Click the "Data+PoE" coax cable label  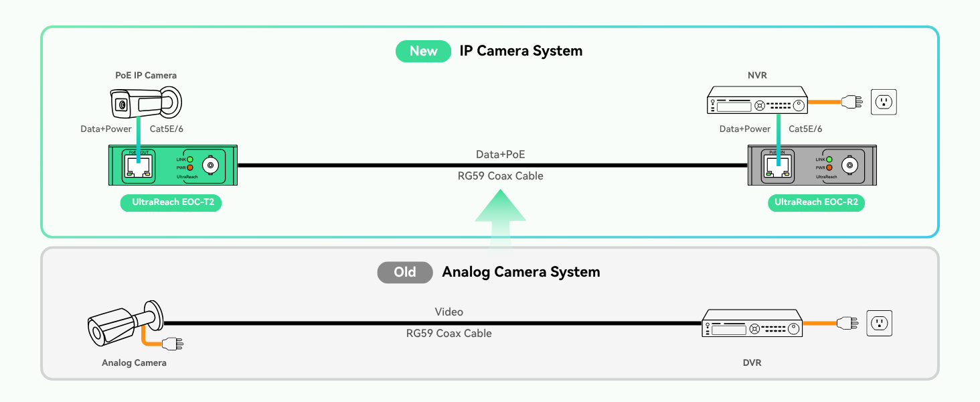[x=500, y=155]
